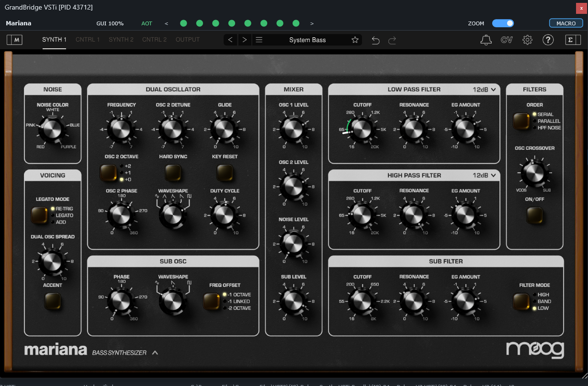This screenshot has height=386, width=588.
Task: Switch to the OUTPUT tab
Action: pos(188,40)
